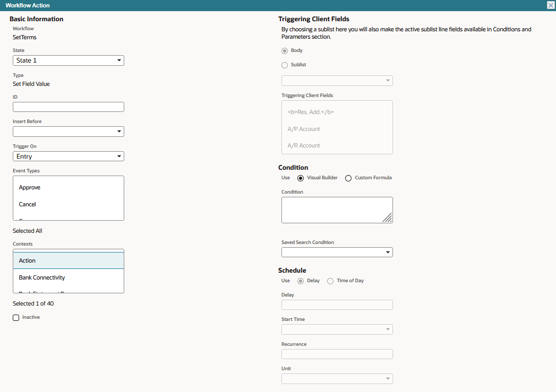Image resolution: width=556 pixels, height=392 pixels.
Task: Enable the Inactive checkbox
Action: (16, 318)
